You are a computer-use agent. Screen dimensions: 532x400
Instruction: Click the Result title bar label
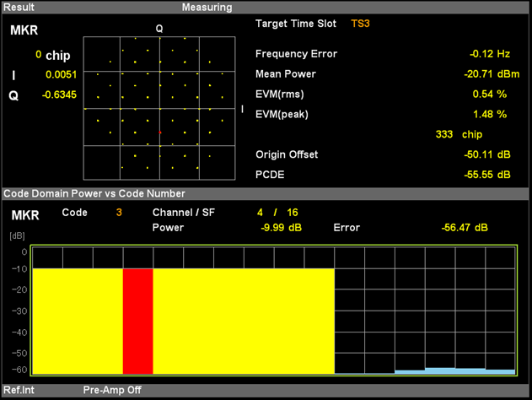pyautogui.click(x=19, y=7)
